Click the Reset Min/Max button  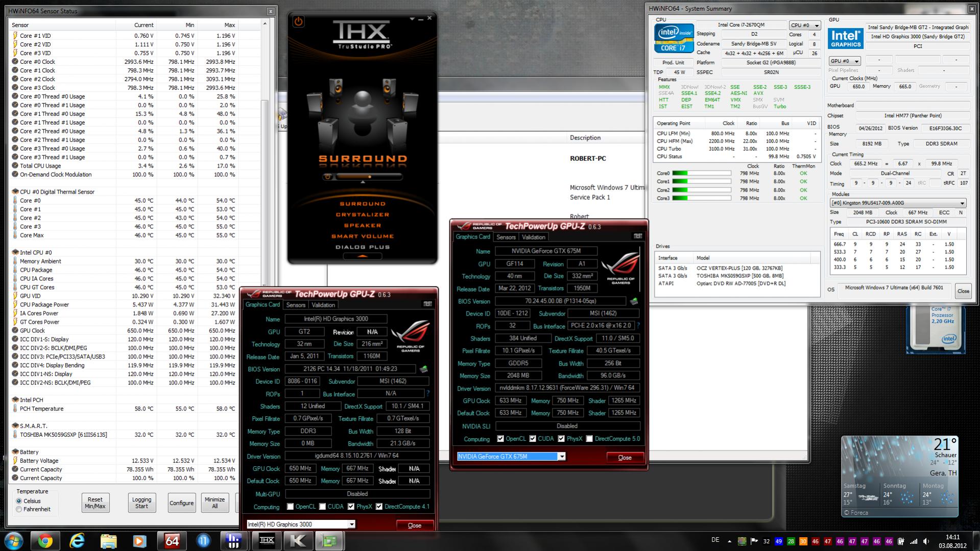pos(95,503)
